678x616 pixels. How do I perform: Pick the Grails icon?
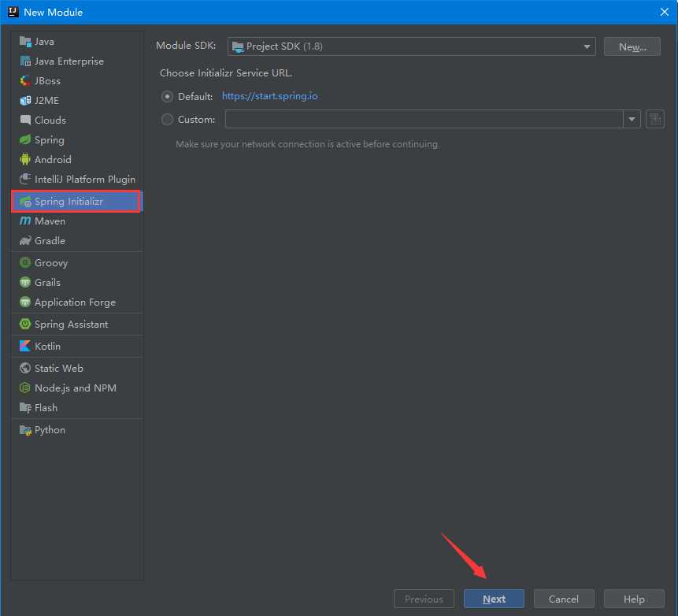pos(25,282)
